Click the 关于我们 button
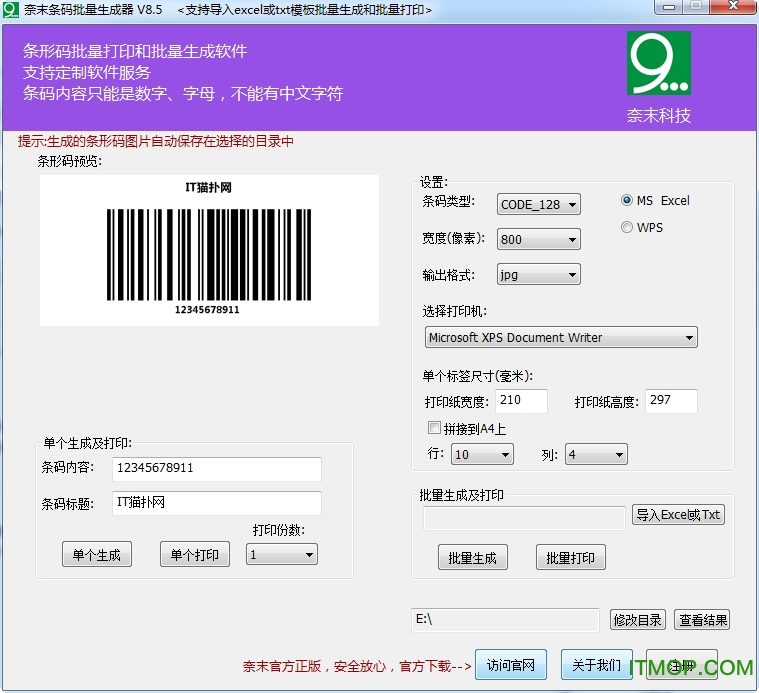Screen dimensions: 759x693 (x=597, y=665)
